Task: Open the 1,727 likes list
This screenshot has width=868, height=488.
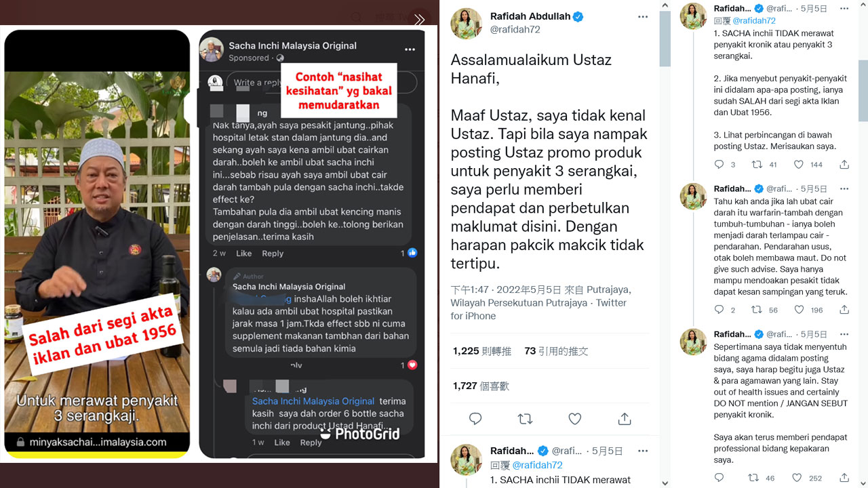Action: [481, 386]
